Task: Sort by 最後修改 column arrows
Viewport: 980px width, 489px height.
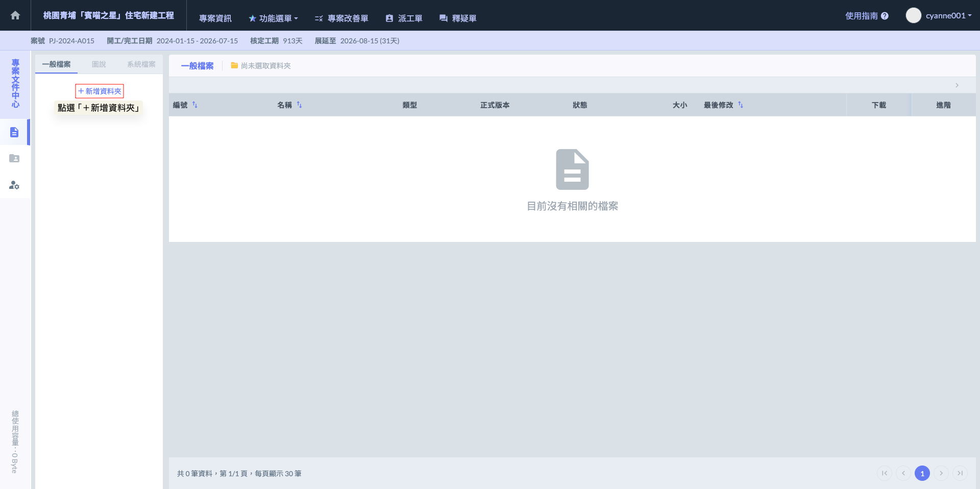Action: tap(741, 105)
